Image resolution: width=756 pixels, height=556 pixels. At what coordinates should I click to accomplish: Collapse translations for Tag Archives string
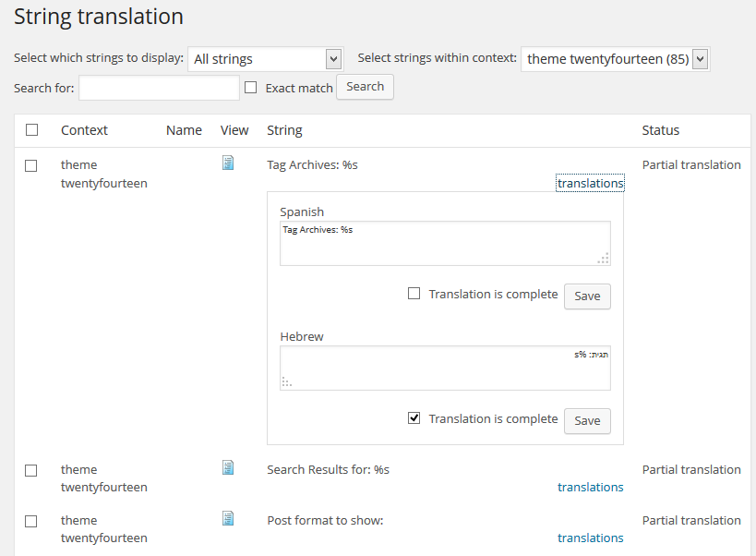coord(590,183)
